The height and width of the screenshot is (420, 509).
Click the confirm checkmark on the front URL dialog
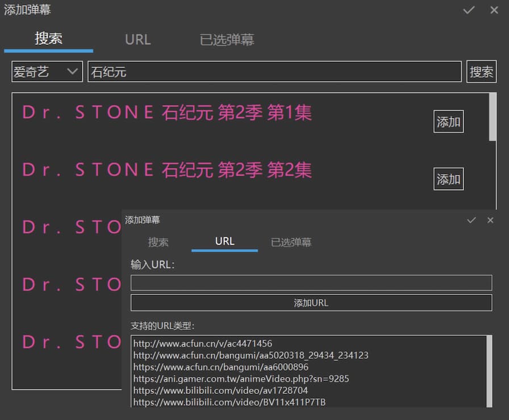(x=472, y=220)
